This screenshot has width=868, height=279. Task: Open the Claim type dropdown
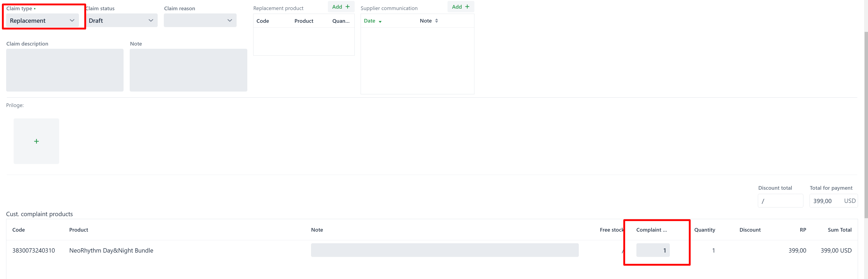click(x=43, y=20)
